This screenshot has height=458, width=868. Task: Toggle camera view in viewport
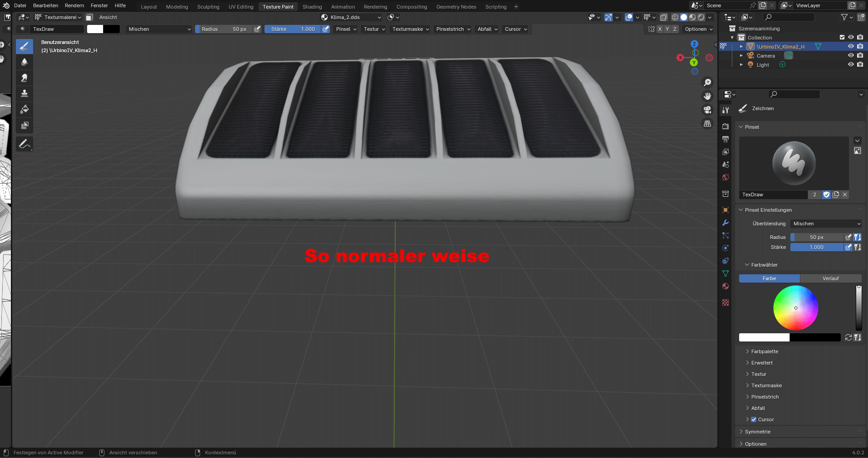coord(707,110)
